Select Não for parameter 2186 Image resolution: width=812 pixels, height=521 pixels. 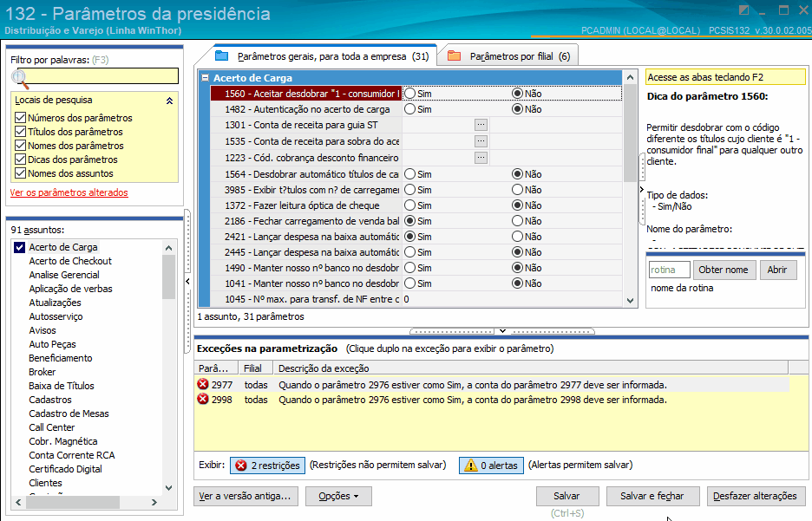517,221
